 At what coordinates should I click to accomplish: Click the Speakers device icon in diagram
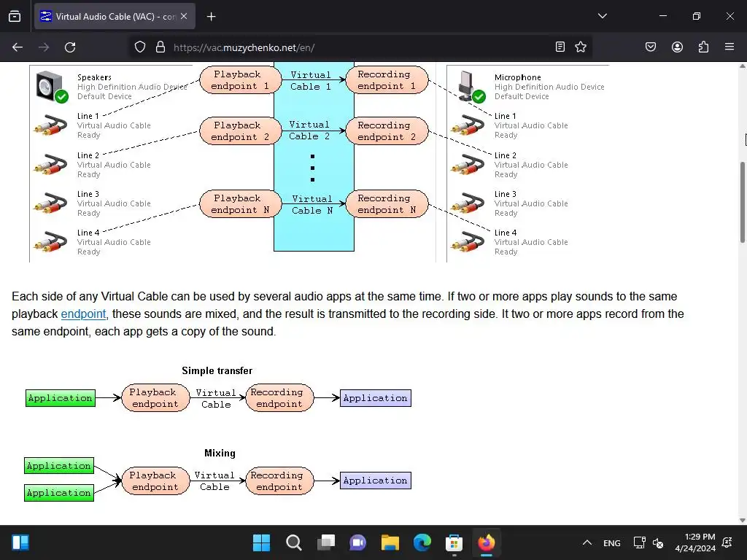[51, 87]
